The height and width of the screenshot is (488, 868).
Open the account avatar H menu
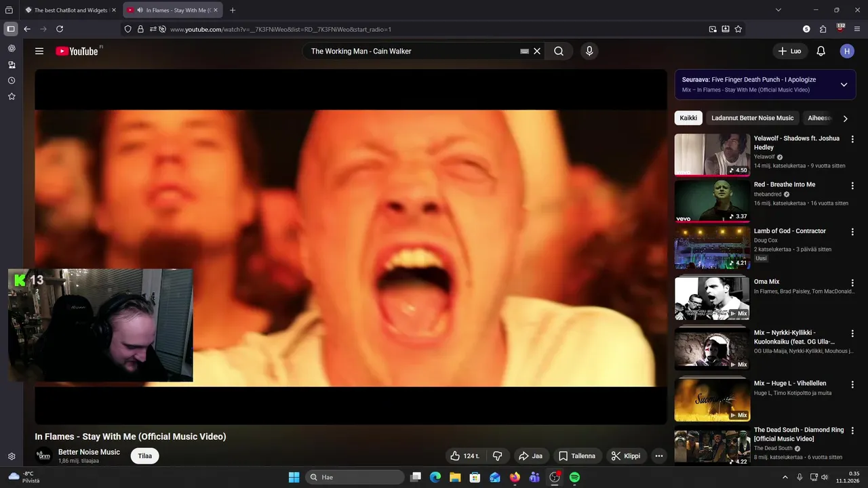point(847,51)
